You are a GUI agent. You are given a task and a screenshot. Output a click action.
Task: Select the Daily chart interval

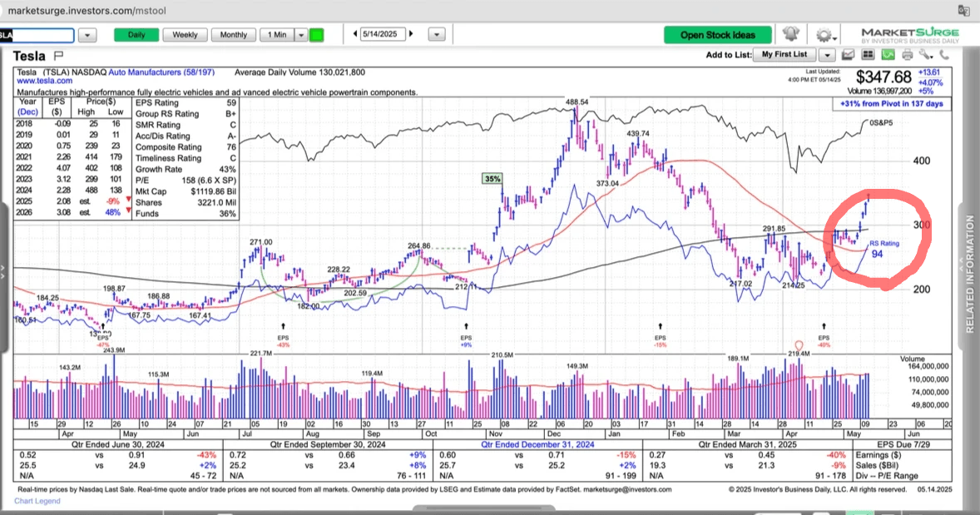(x=136, y=35)
